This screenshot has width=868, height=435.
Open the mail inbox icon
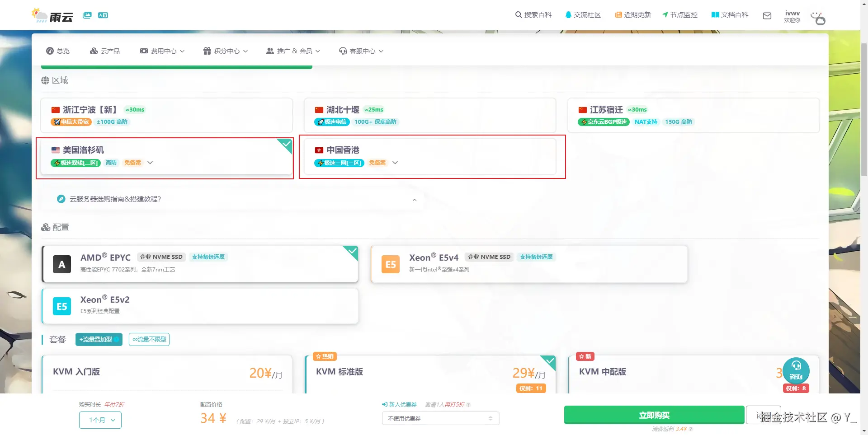pyautogui.click(x=767, y=16)
